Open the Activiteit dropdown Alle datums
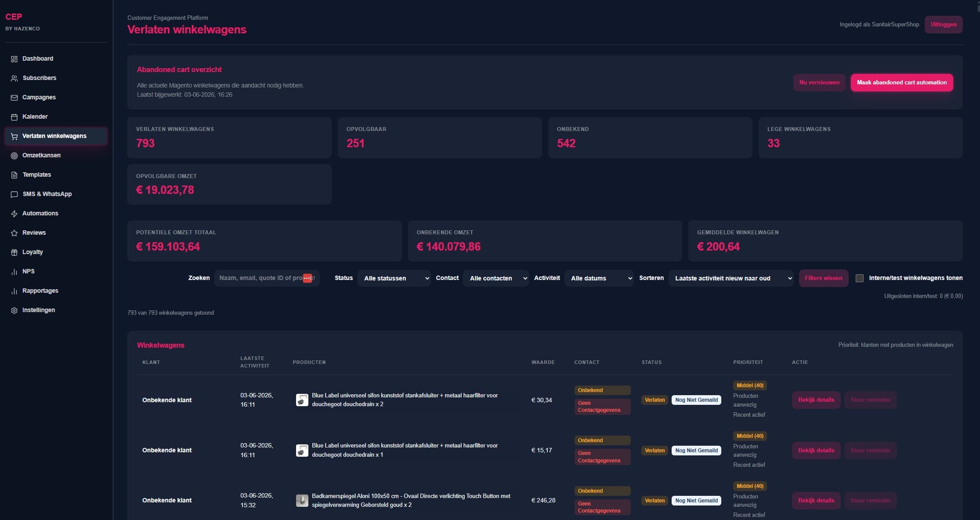Screen dimensions: 980x520 599,278
